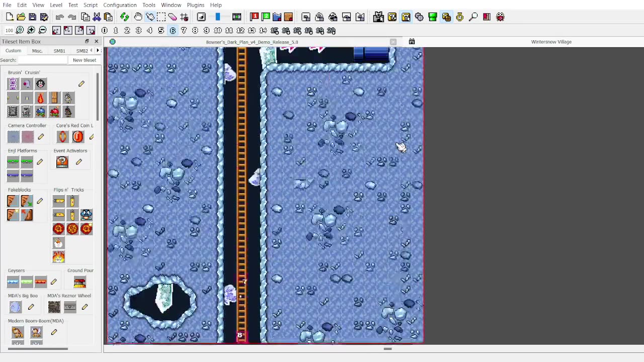
Task: Click the green flag player 2 start icon
Action: pyautogui.click(x=266, y=17)
